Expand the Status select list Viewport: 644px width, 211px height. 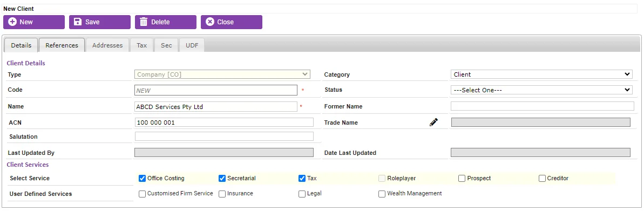point(541,90)
